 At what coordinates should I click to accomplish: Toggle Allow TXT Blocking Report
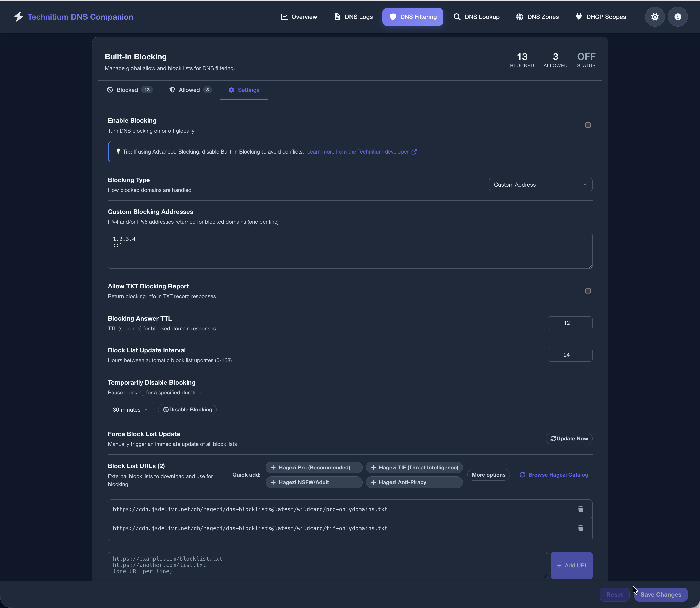pyautogui.click(x=588, y=291)
